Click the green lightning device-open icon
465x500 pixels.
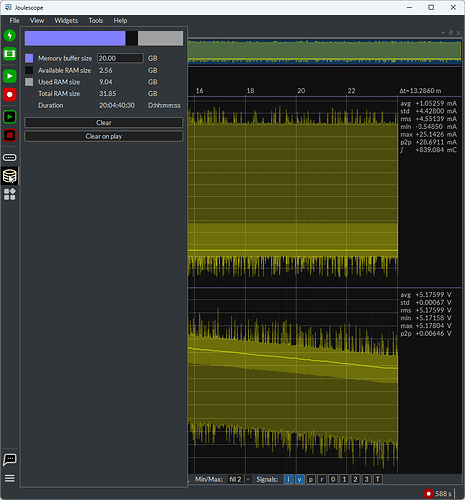[x=10, y=35]
